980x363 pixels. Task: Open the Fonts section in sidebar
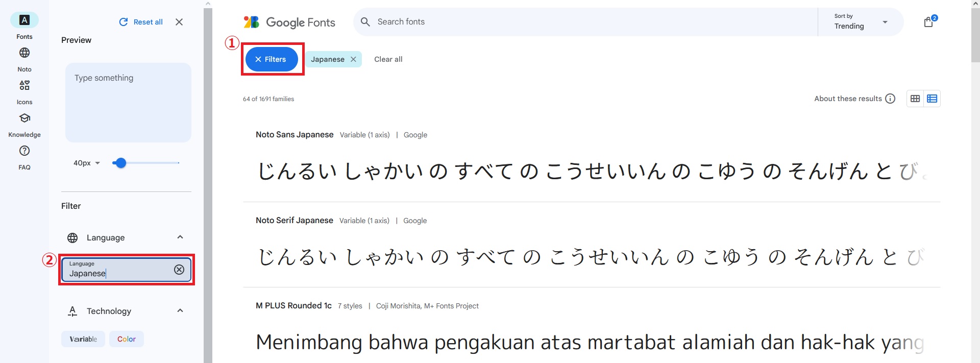point(24,20)
